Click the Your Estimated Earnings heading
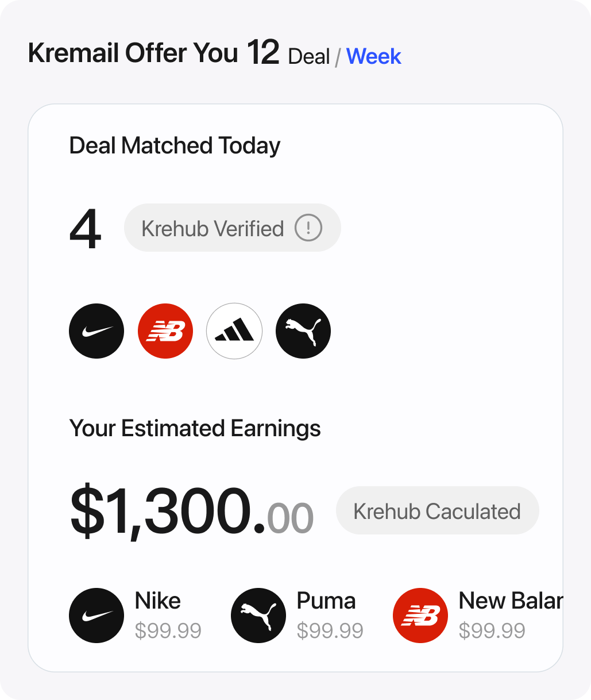 [195, 429]
